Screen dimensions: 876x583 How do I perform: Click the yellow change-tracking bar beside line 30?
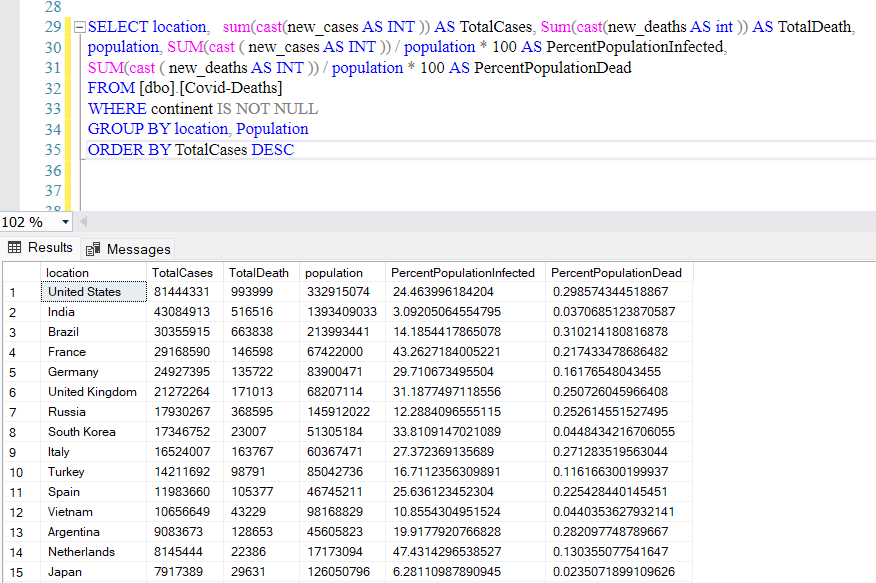click(x=67, y=47)
